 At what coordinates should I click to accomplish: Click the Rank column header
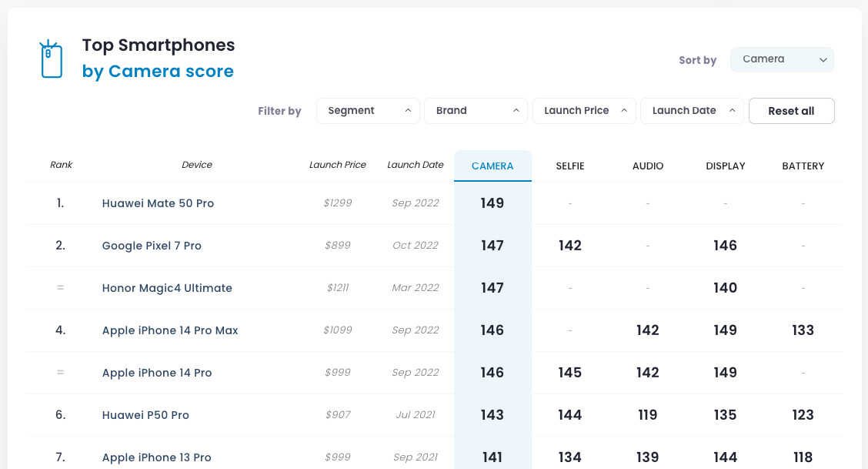(61, 165)
